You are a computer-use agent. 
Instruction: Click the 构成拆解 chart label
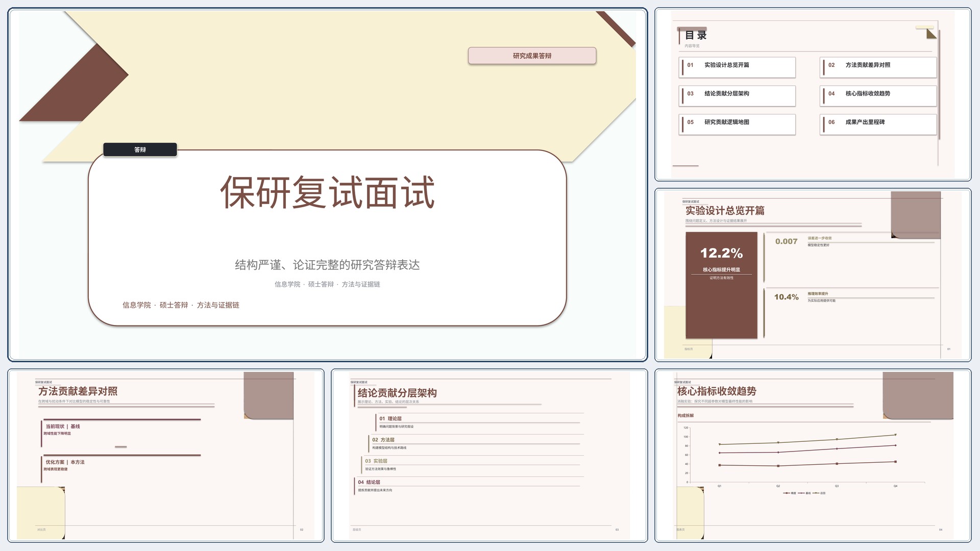click(x=685, y=415)
